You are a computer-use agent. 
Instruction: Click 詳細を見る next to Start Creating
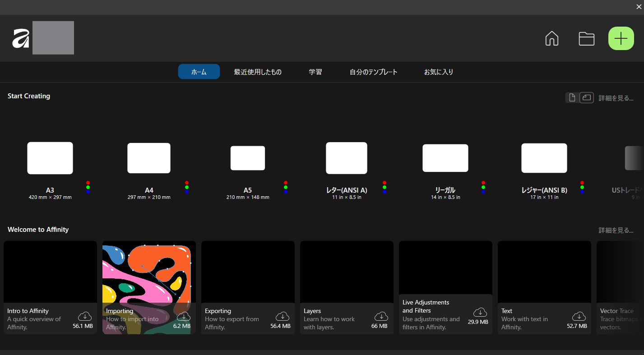pyautogui.click(x=616, y=98)
